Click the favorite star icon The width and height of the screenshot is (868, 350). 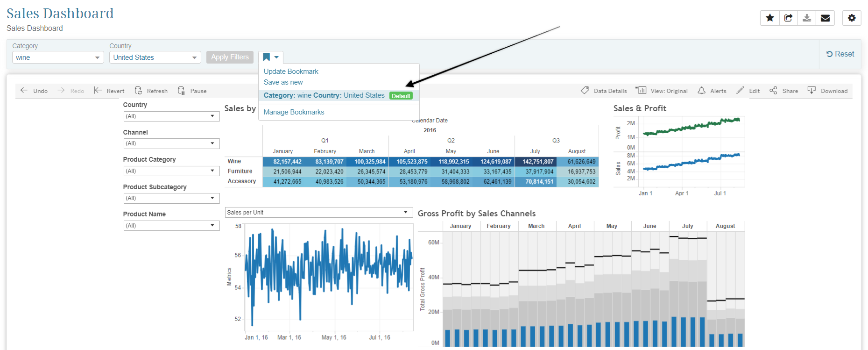(x=770, y=18)
